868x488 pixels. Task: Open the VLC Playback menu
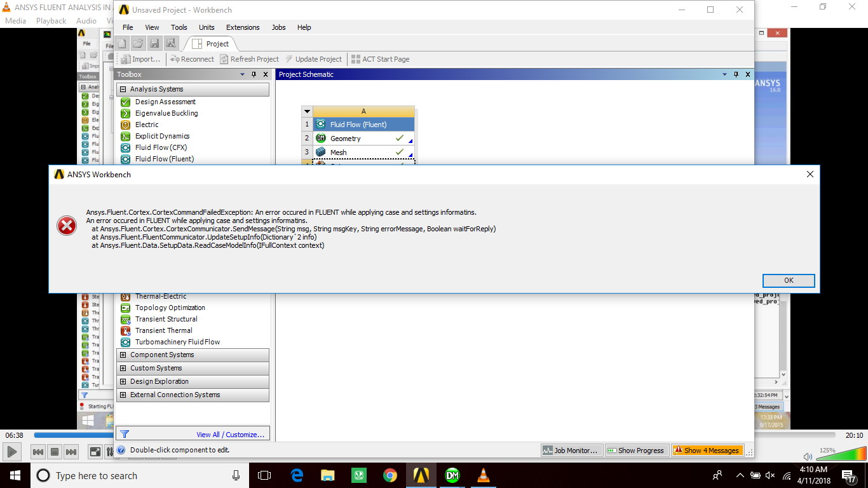[51, 21]
